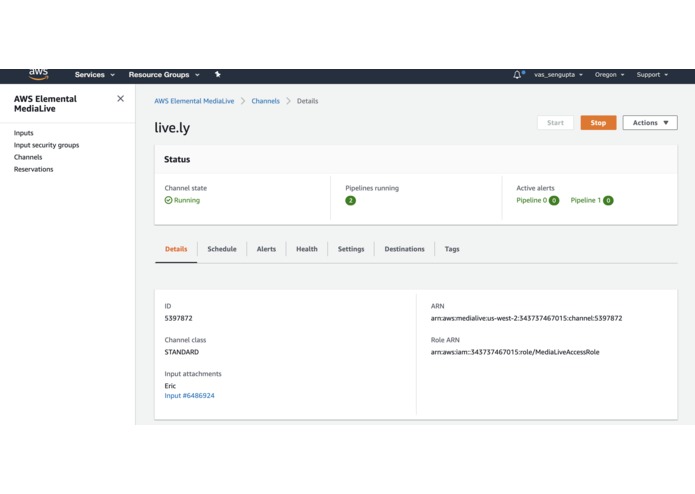
Task: Open Input security groups in sidebar
Action: (x=47, y=145)
